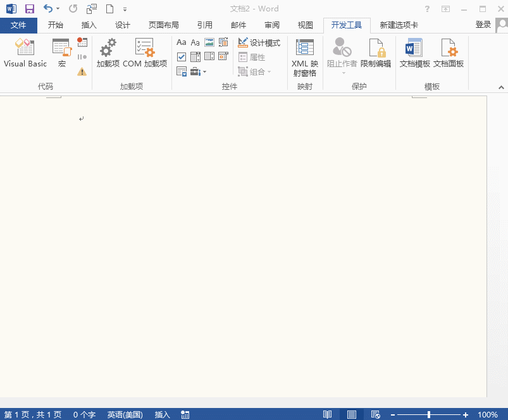Undo the last action

[x=48, y=9]
